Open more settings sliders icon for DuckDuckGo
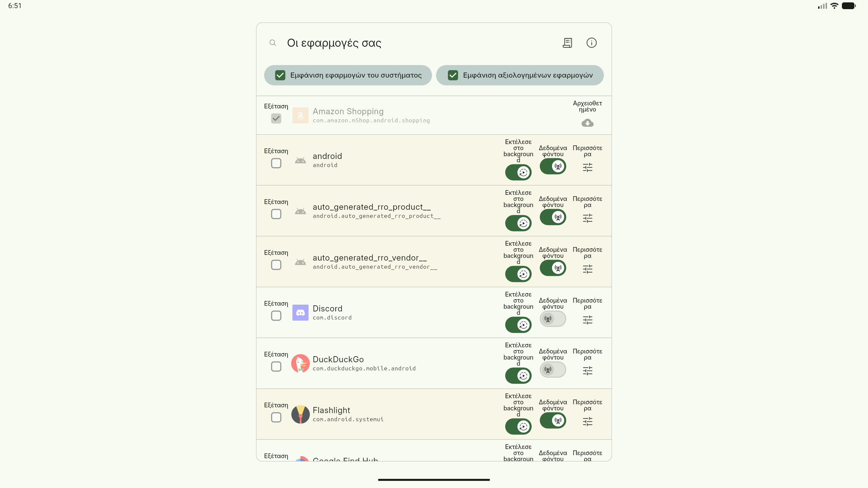The image size is (868, 488). click(587, 370)
